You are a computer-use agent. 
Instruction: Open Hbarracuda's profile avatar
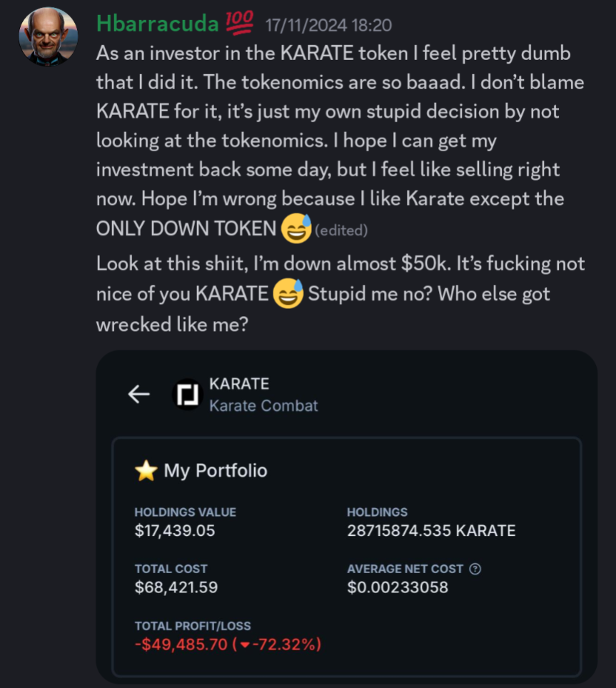[48, 37]
